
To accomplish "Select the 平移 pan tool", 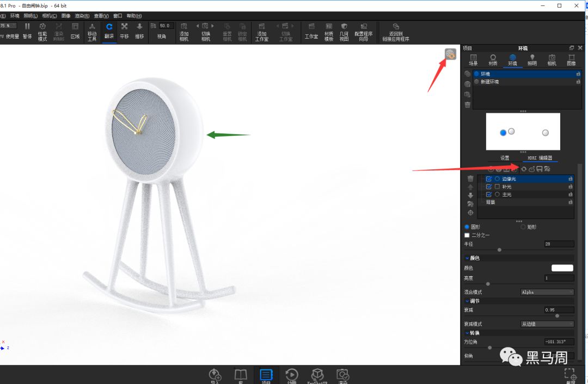I will [124, 31].
